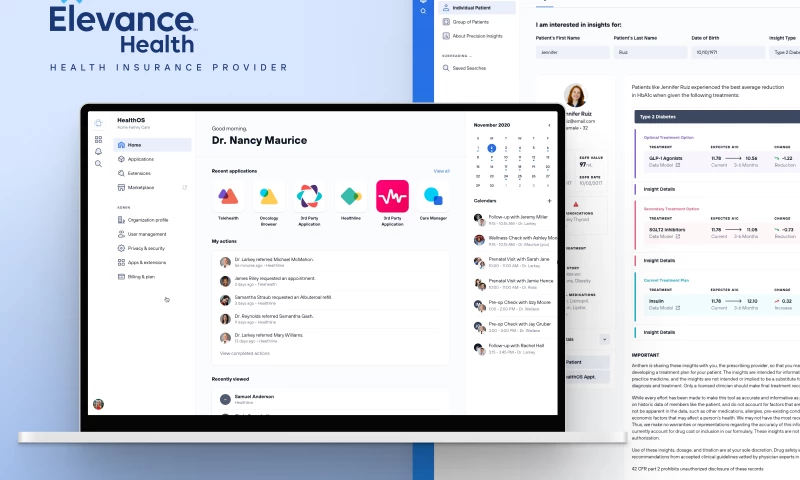Open the Insight Type dropdown
Screen dimensions: 800x480
[785, 51]
